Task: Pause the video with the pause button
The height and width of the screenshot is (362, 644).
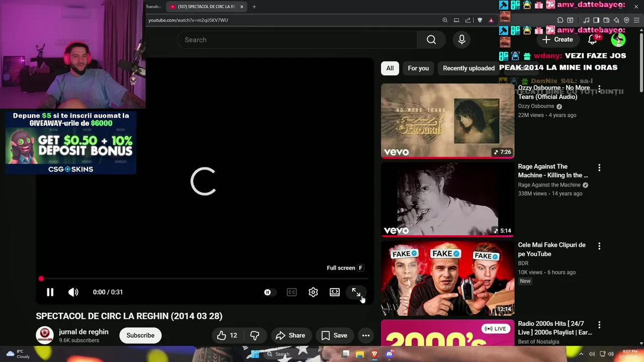Action: (50, 292)
